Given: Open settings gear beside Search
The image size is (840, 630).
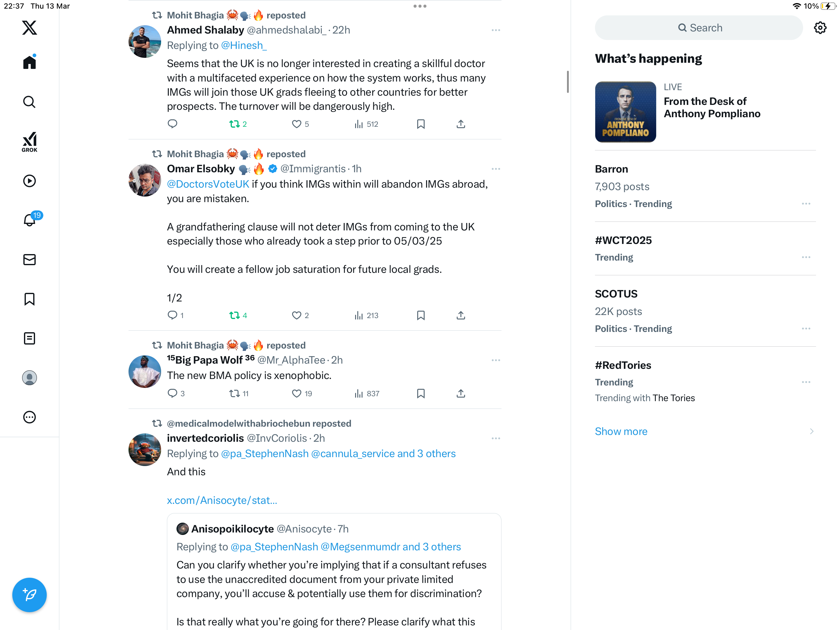Looking at the screenshot, I should [820, 28].
